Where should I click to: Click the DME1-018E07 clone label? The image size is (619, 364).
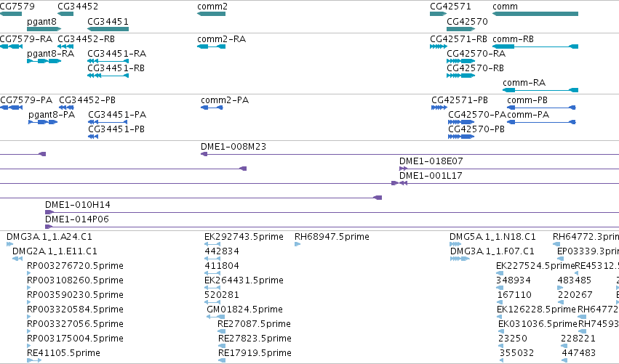431,161
